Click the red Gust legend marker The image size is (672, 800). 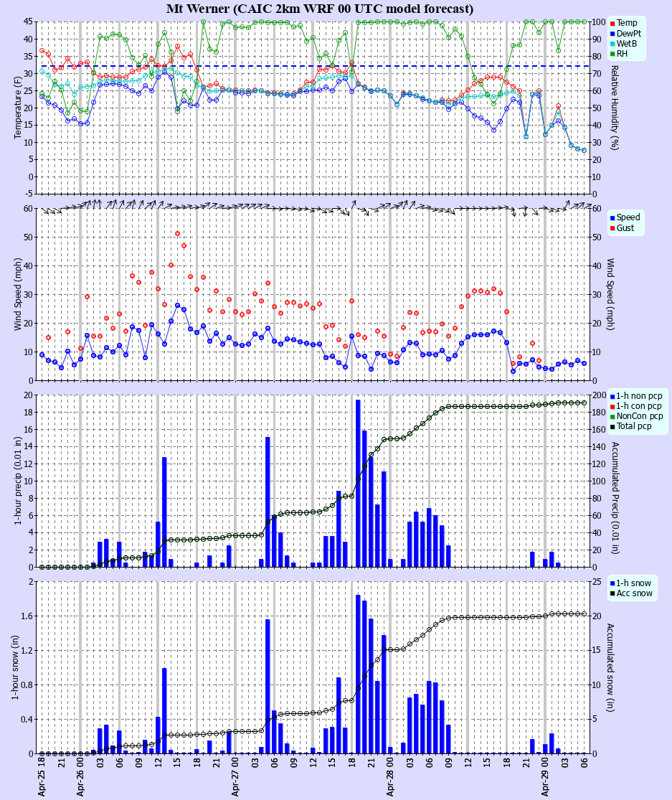tap(612, 227)
